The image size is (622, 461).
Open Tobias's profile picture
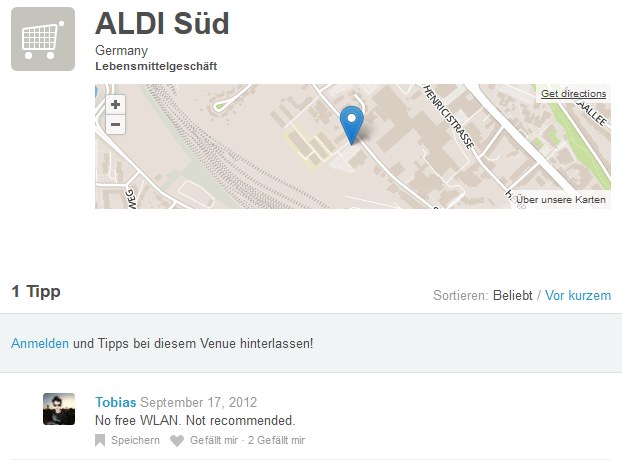59,408
